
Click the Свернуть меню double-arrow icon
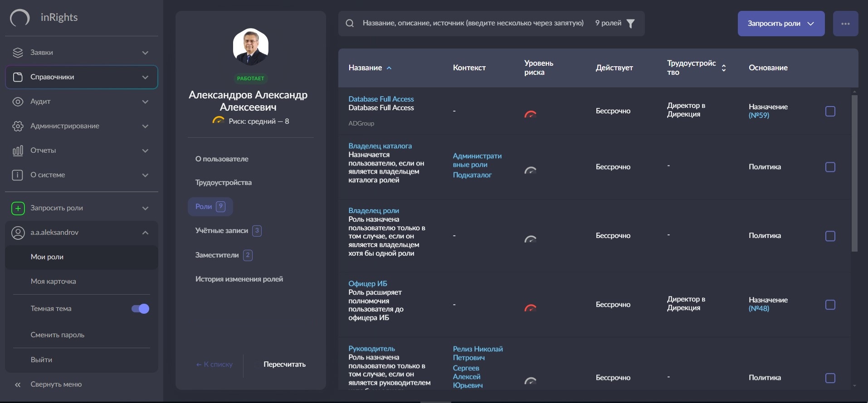[x=18, y=384]
